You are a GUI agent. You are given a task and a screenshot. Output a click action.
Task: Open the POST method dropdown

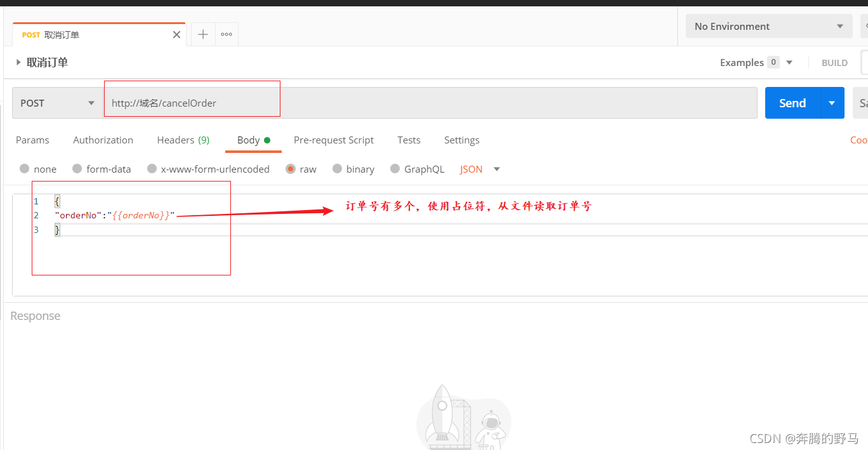[x=58, y=103]
